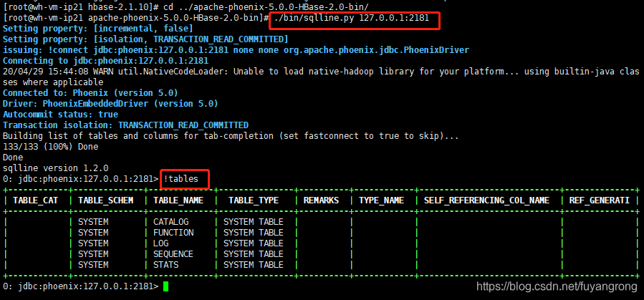This screenshot has width=644, height=300.
Task: Select the CATALOG table name cell
Action: point(171,222)
